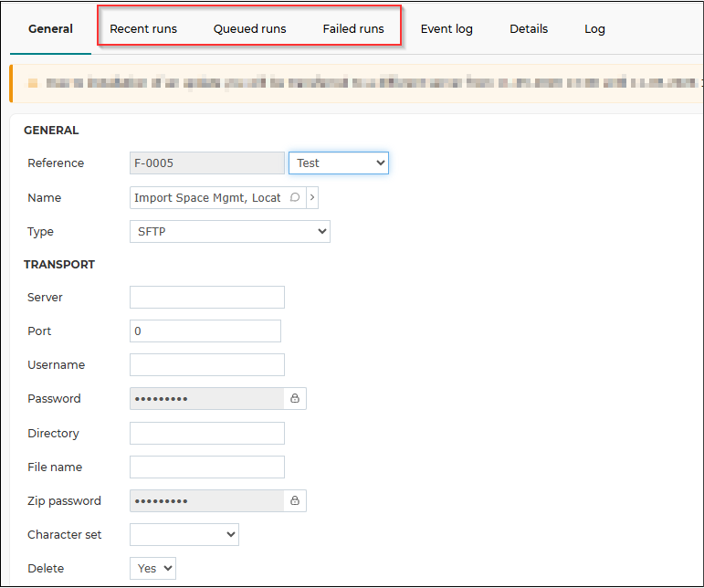The width and height of the screenshot is (704, 588).
Task: Click the Password field
Action: [207, 399]
